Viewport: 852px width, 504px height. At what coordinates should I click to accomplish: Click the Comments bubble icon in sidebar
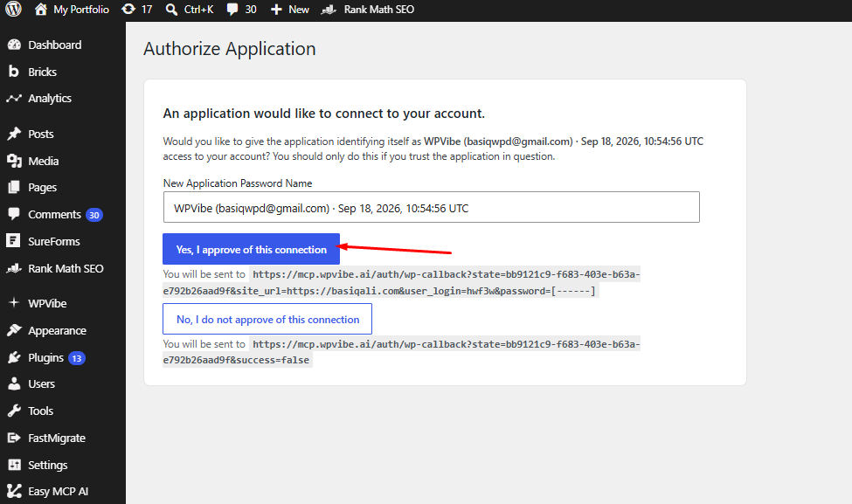pos(14,214)
